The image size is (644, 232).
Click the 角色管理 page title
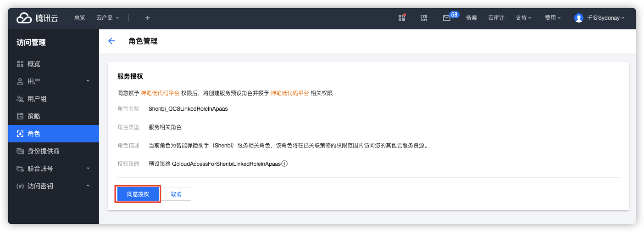point(143,41)
